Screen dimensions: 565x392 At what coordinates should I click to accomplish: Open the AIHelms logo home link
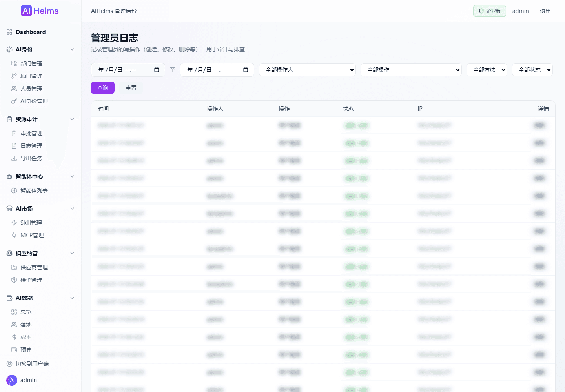point(40,11)
